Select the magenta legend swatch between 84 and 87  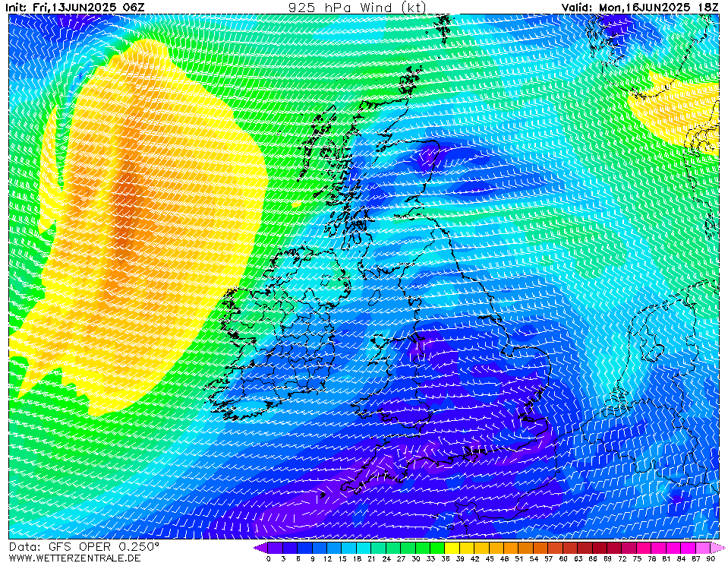[688, 547]
